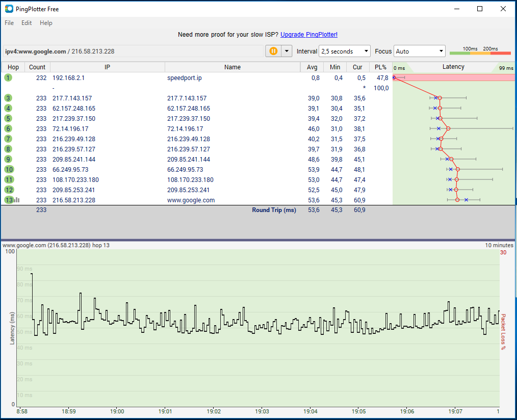Select hop 9 green circle icon
Viewport: 517px width, 420px height.
[8, 160]
